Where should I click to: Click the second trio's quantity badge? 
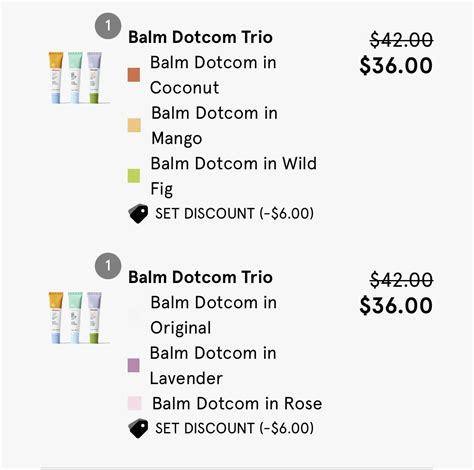(x=108, y=266)
